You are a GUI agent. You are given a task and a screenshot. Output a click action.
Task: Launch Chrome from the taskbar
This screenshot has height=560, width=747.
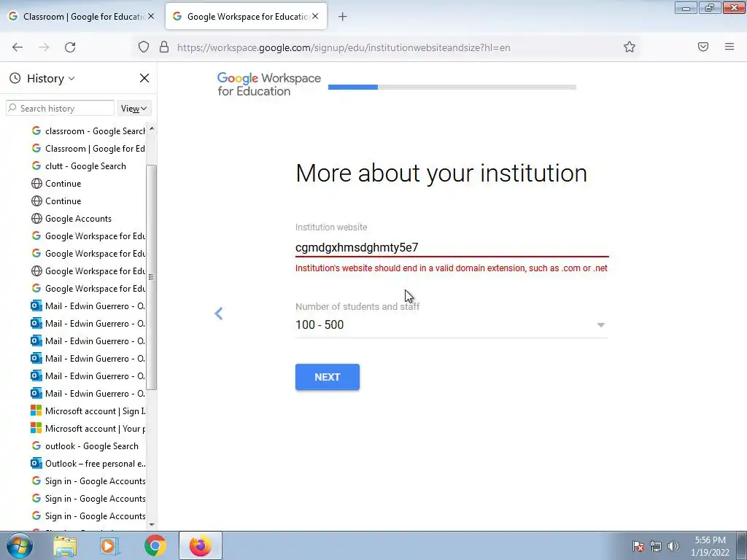[x=155, y=545]
